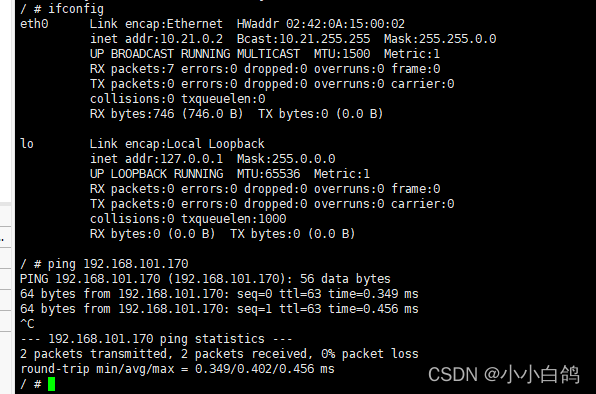The width and height of the screenshot is (596, 394).
Task: Click the MTU:1500 value
Action: click(342, 54)
